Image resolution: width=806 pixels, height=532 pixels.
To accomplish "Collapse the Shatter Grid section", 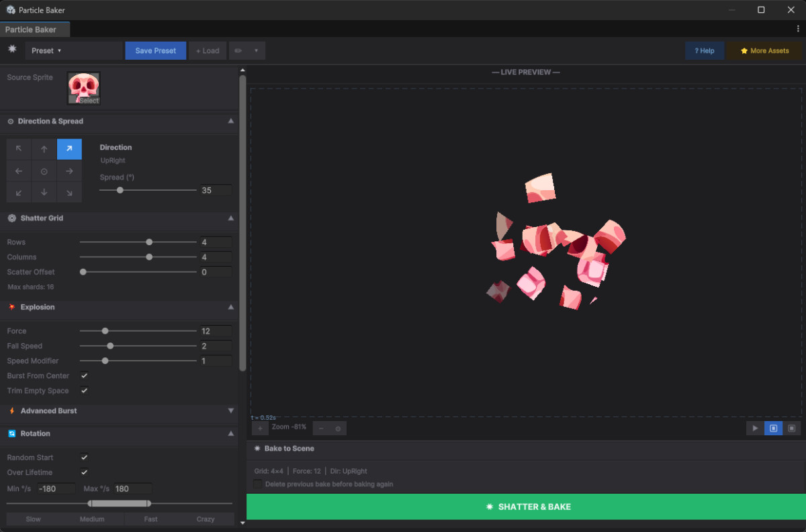I will (231, 218).
